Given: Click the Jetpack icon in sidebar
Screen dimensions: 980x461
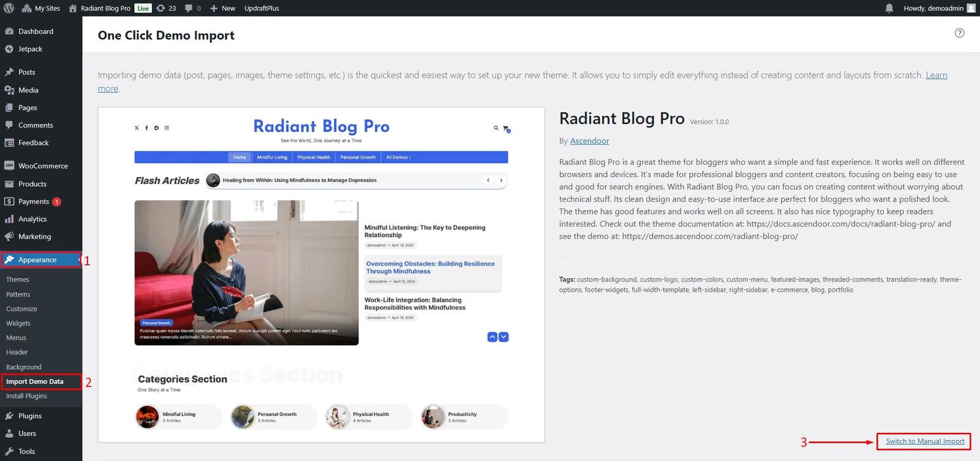Looking at the screenshot, I should pyautogui.click(x=9, y=49).
